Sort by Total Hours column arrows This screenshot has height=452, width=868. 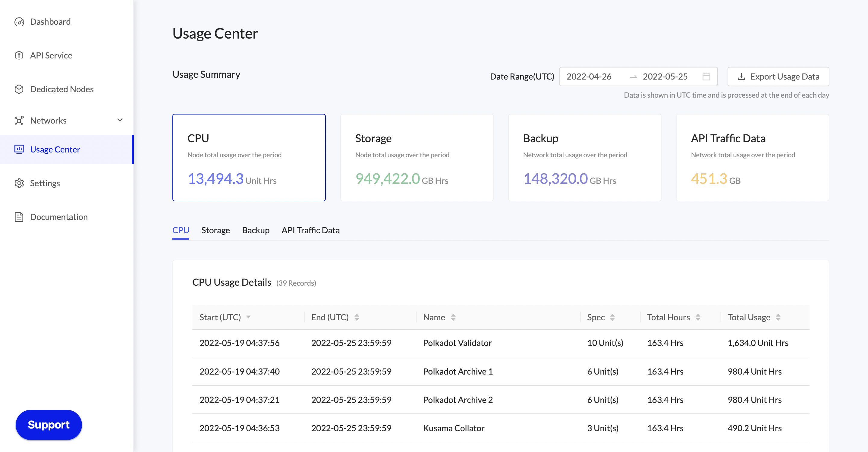[698, 317]
